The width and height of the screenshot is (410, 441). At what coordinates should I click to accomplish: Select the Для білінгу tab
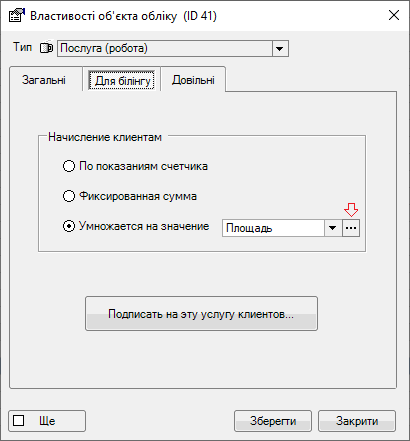click(x=122, y=81)
